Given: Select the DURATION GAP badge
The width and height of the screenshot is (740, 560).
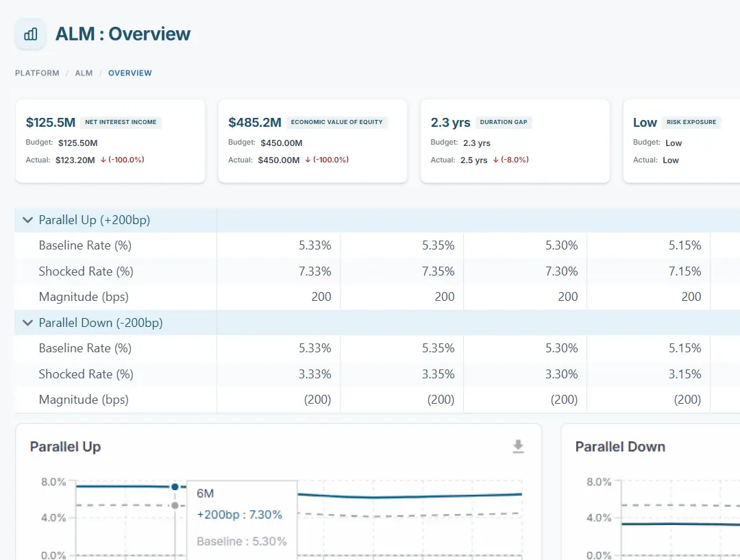Looking at the screenshot, I should click(504, 122).
